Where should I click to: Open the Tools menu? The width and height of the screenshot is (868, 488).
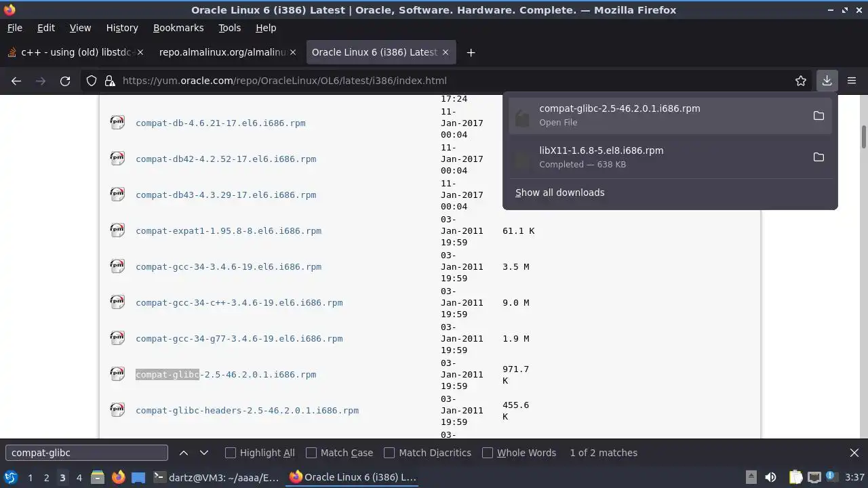coord(229,28)
